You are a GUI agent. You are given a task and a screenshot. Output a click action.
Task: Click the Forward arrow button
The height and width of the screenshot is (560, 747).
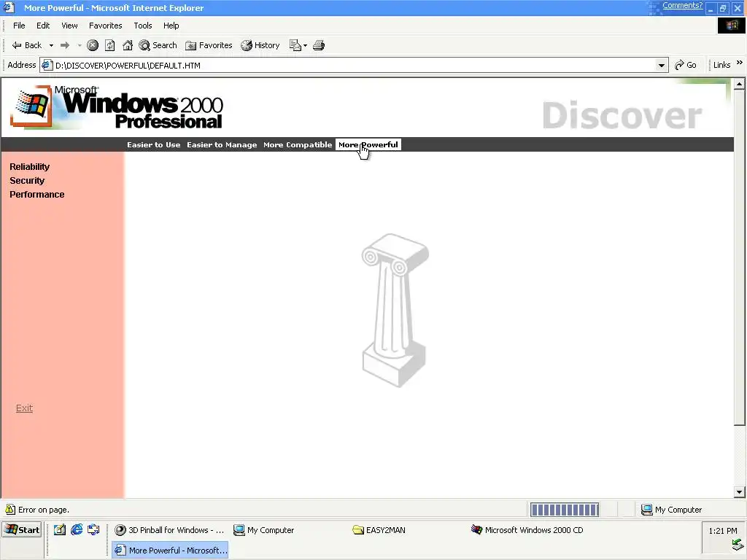point(65,45)
